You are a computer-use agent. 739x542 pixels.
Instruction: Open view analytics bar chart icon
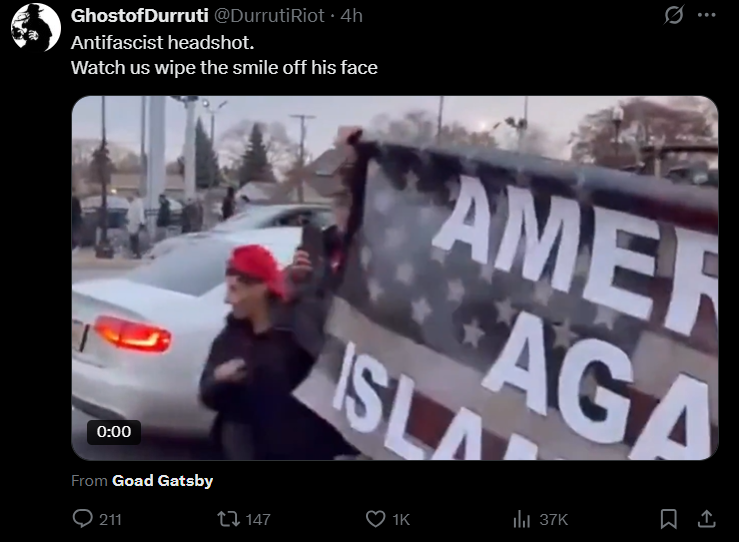point(522,519)
